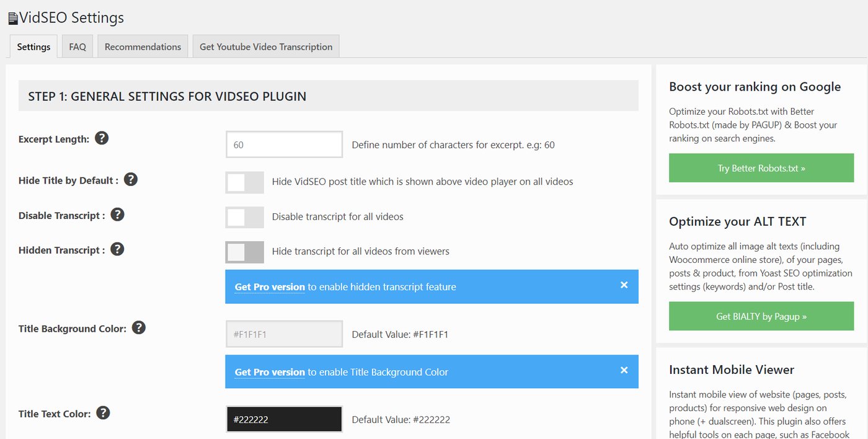The height and width of the screenshot is (439, 868).
Task: Click the Try Better Robots.txt button
Action: pos(761,167)
